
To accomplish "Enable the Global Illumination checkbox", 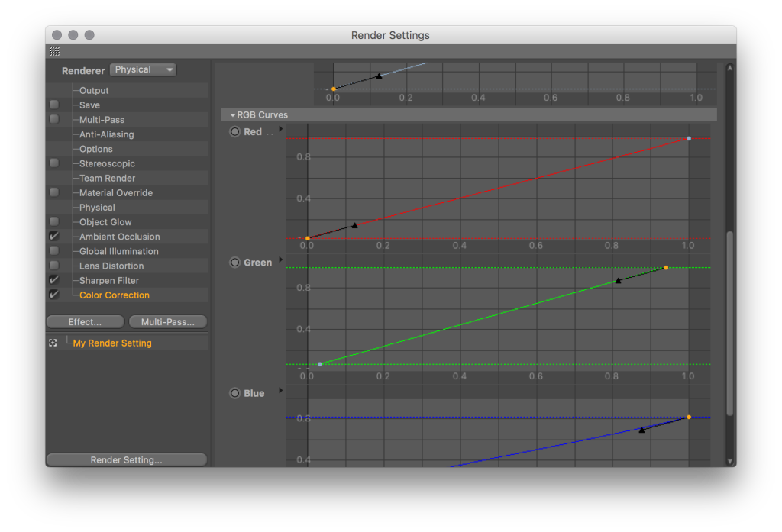I will 54,251.
